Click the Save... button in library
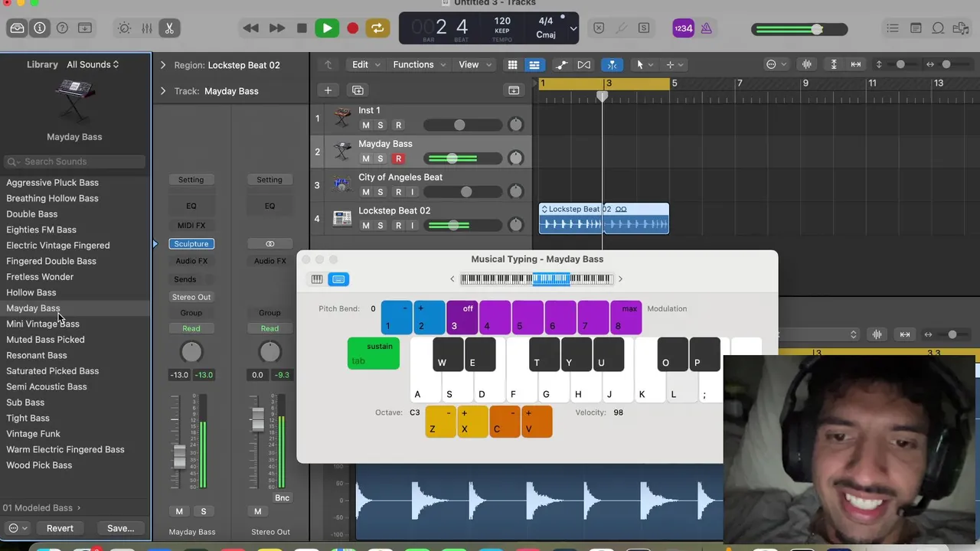The height and width of the screenshot is (551, 980). (120, 528)
